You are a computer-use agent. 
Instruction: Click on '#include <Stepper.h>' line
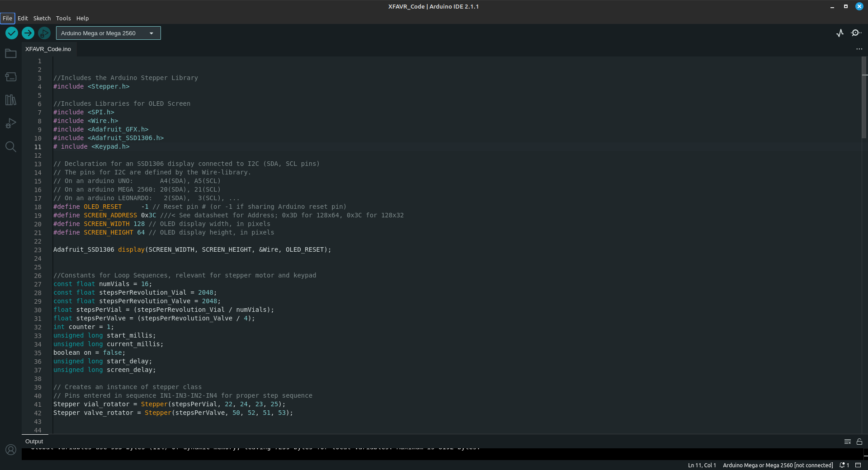point(91,86)
